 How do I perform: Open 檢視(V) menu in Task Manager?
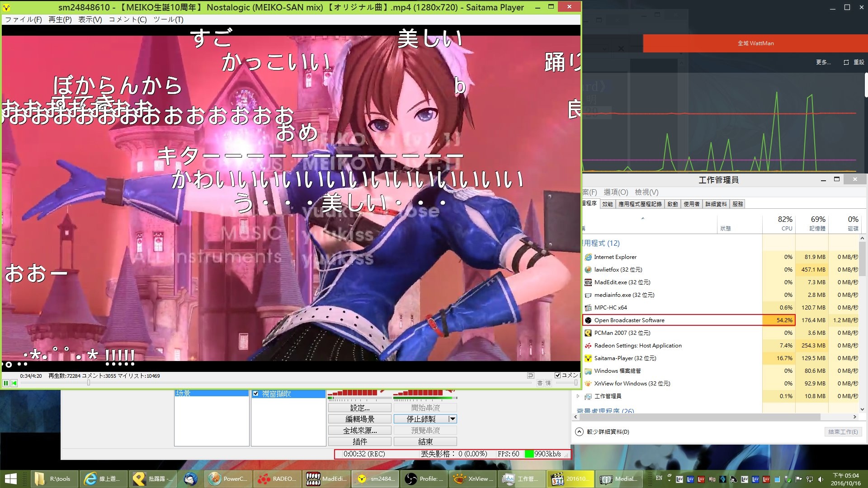(x=646, y=192)
